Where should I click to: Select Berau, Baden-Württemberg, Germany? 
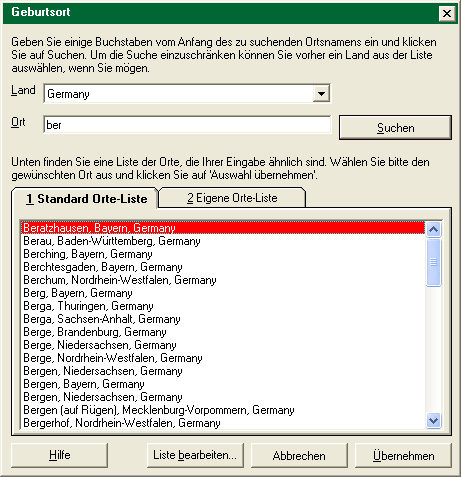coord(223,241)
